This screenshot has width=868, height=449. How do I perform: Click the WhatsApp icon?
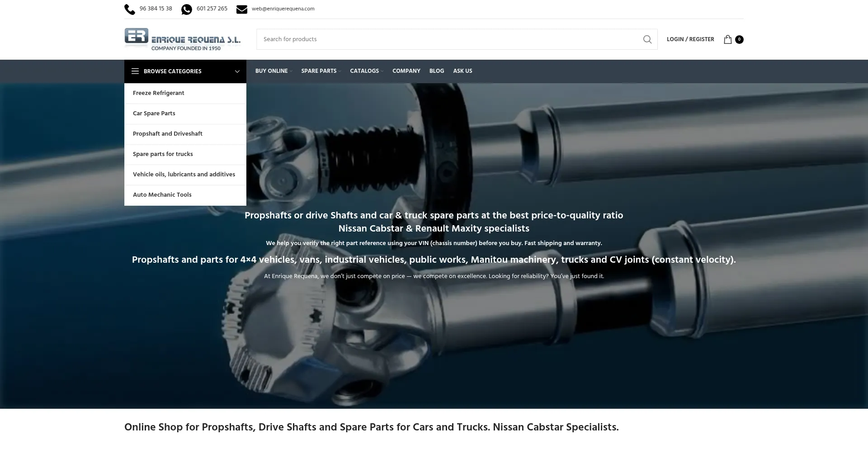click(x=187, y=9)
